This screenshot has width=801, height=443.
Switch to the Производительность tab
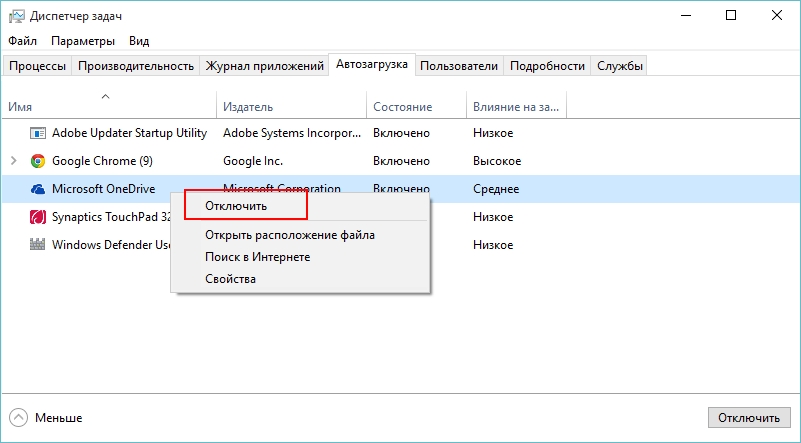tap(136, 66)
